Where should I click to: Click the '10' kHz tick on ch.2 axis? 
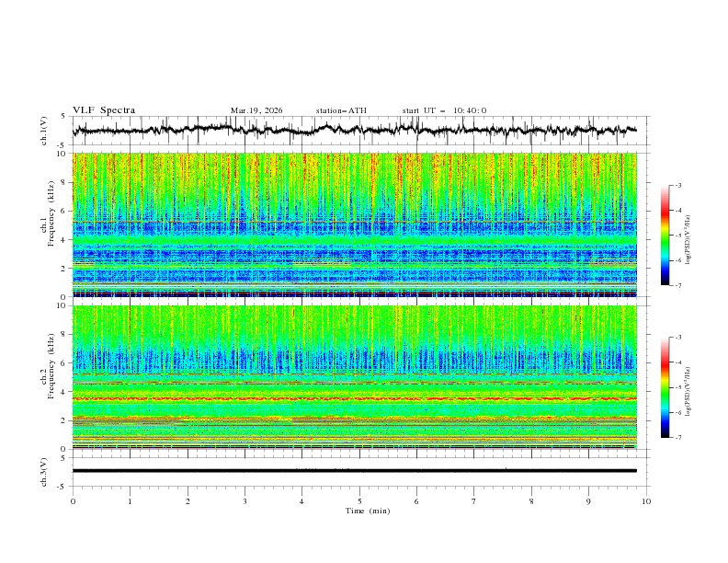(63, 305)
